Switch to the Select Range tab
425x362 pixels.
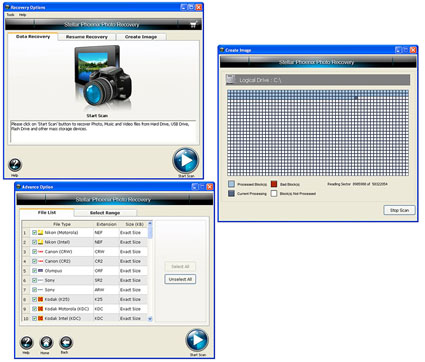(105, 213)
